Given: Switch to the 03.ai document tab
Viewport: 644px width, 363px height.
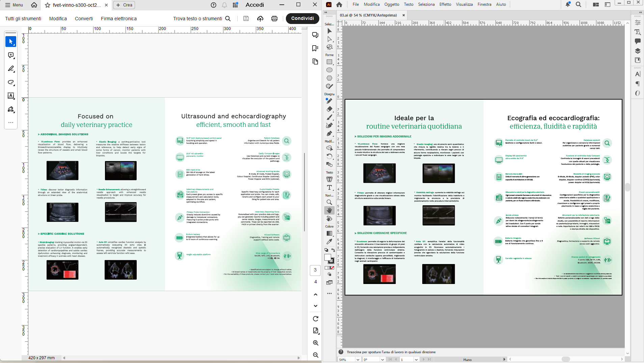Looking at the screenshot, I should click(x=368, y=15).
